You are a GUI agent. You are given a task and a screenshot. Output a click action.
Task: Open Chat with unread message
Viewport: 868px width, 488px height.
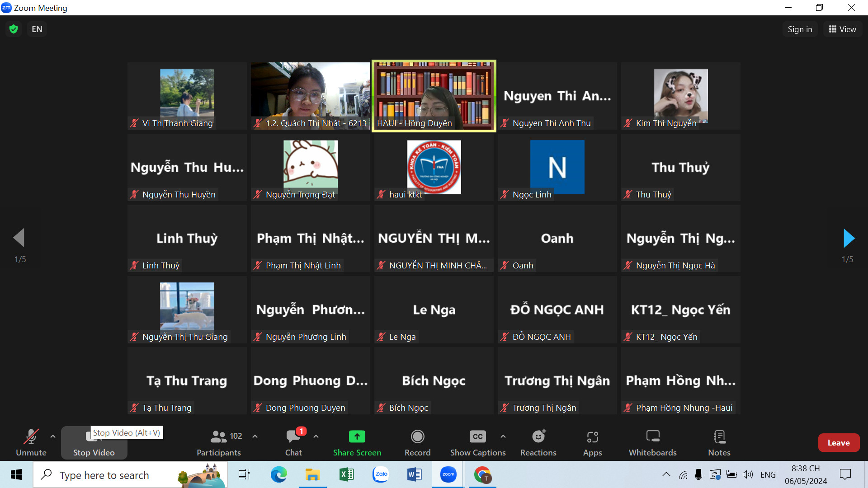(293, 443)
